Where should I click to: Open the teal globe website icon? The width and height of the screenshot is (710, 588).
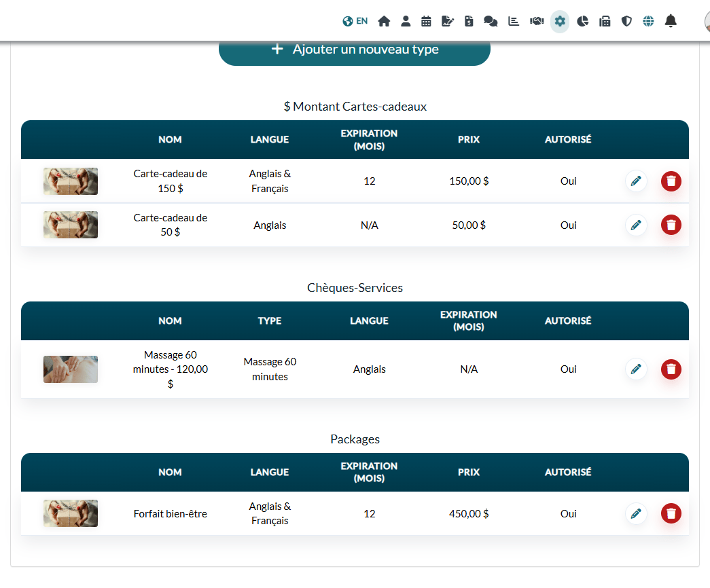(648, 21)
